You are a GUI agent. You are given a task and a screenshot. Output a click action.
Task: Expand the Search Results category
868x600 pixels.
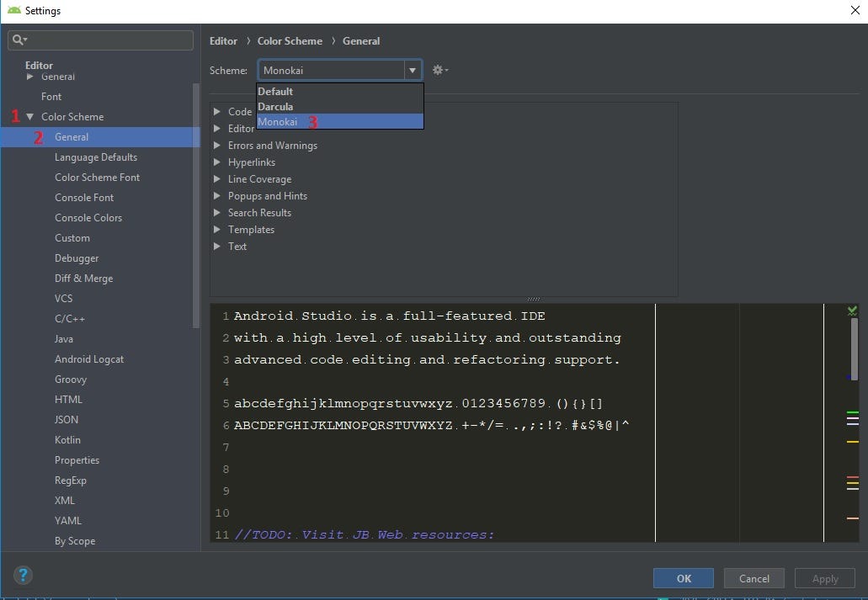pos(217,213)
